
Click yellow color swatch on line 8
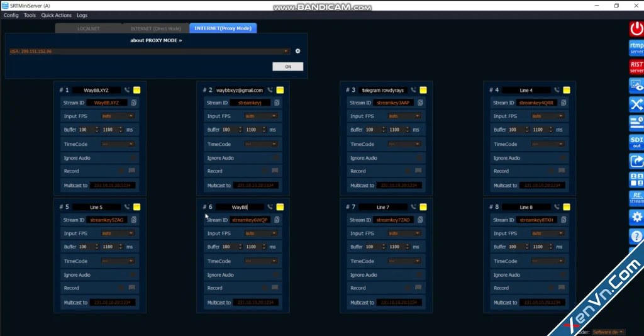click(567, 207)
